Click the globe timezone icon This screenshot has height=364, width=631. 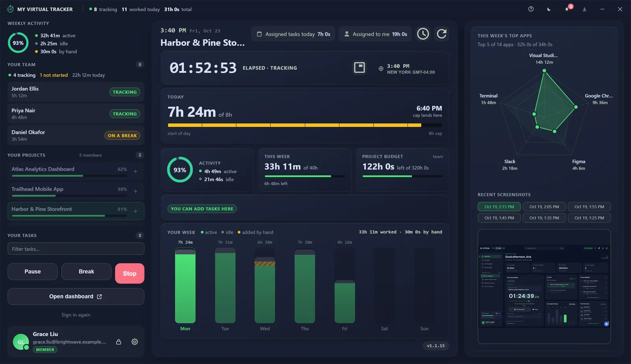(x=381, y=69)
